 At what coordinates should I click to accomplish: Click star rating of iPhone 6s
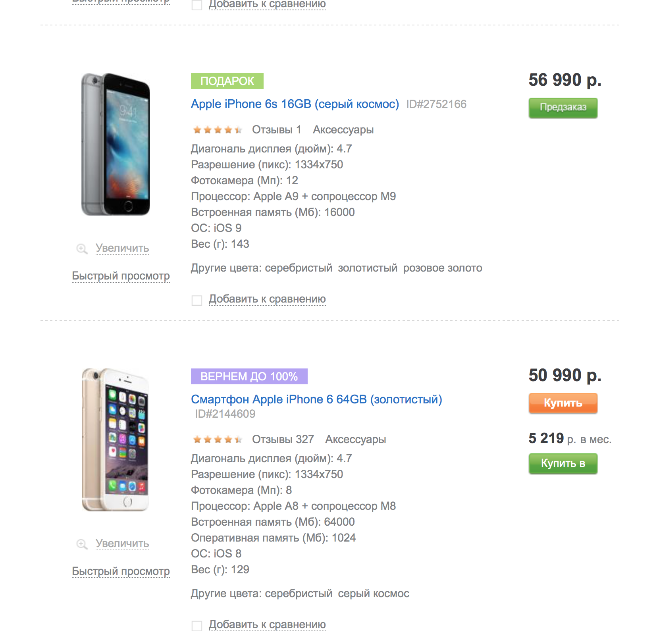217,130
